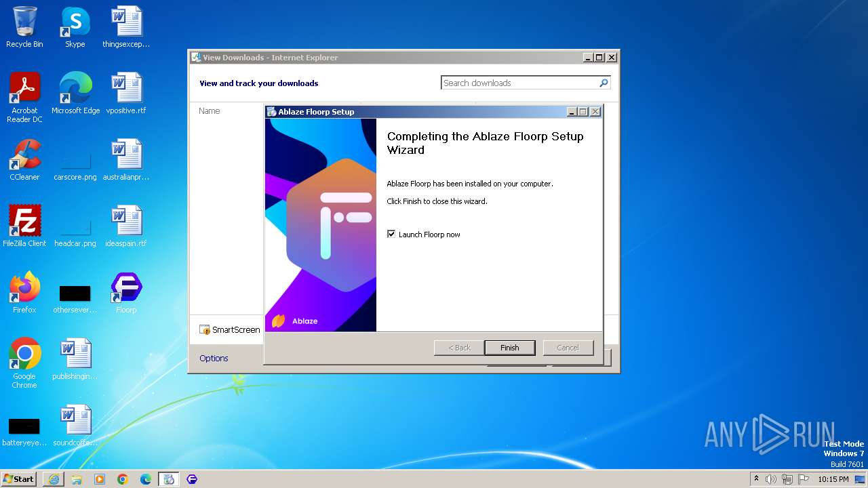The image size is (868, 488).
Task: Show hidden tray icons arrow
Action: click(756, 479)
